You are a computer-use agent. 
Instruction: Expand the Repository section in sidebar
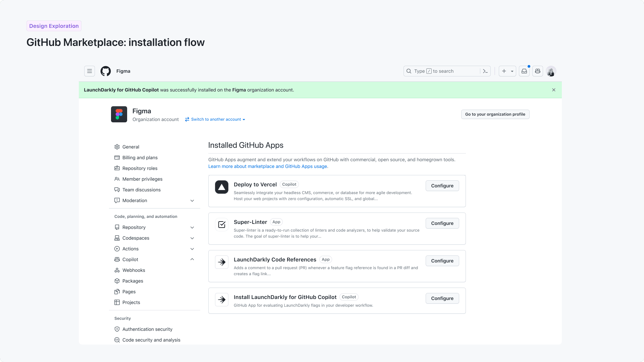(192, 227)
